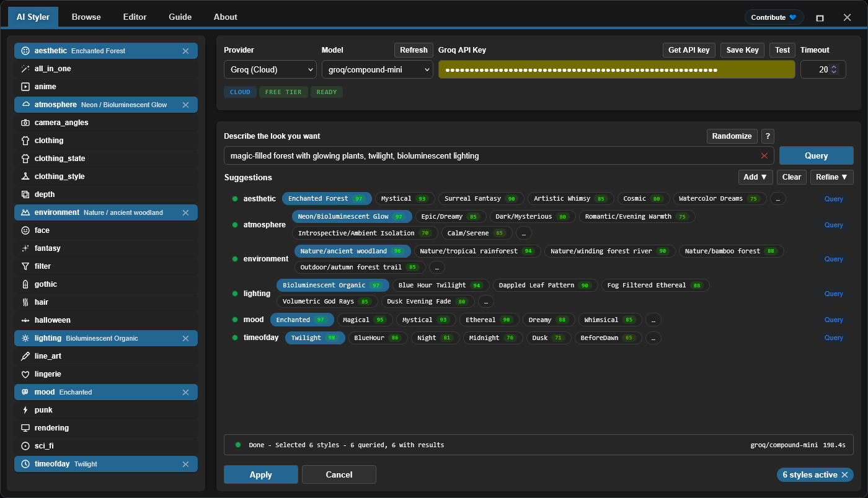Click the Groq API Key field
Viewport: 868px width, 498px height.
(616, 69)
